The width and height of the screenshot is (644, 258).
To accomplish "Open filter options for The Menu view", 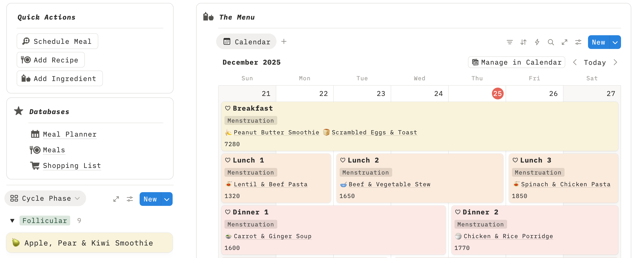I will click(510, 42).
